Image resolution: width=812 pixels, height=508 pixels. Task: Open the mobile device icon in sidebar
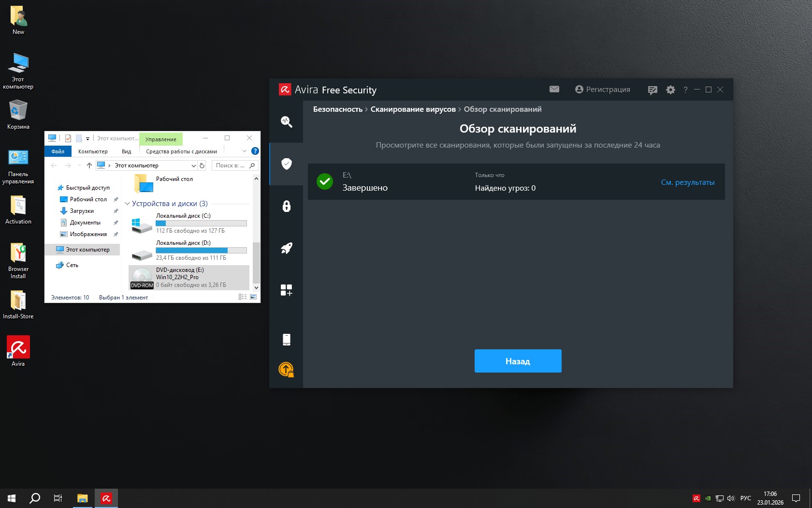click(x=286, y=340)
